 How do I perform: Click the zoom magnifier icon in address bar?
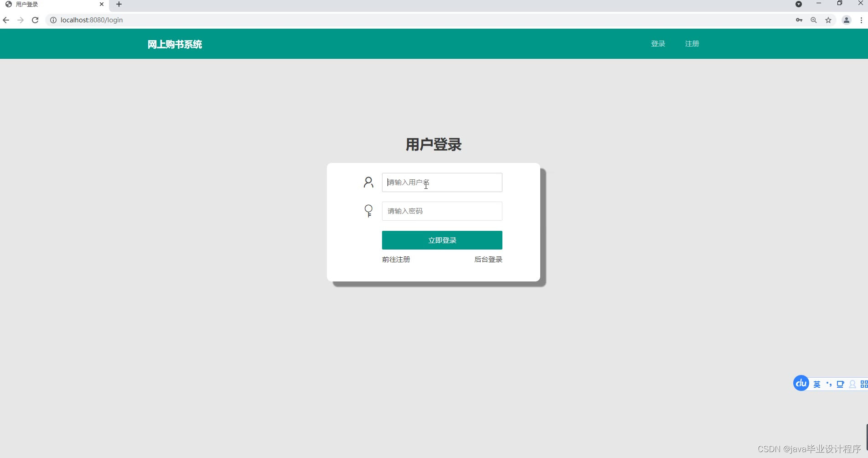coord(814,20)
